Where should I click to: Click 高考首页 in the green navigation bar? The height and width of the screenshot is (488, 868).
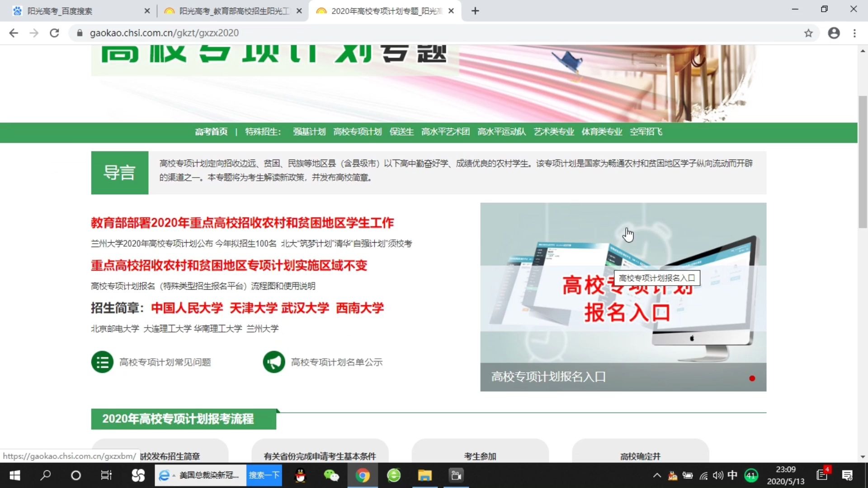click(x=211, y=132)
